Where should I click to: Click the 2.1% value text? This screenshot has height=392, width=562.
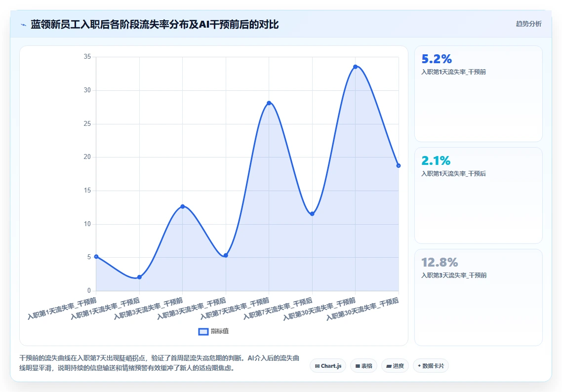click(x=436, y=160)
